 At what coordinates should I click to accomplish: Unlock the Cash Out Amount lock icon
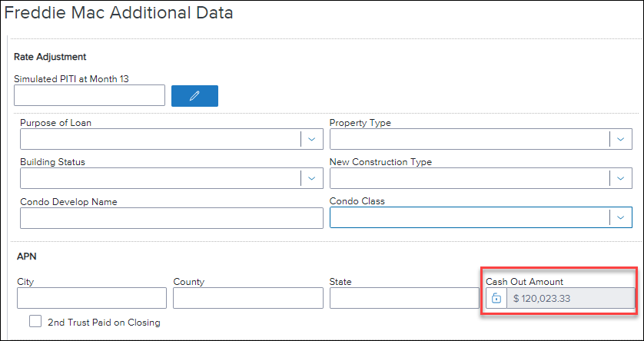pyautogui.click(x=496, y=298)
